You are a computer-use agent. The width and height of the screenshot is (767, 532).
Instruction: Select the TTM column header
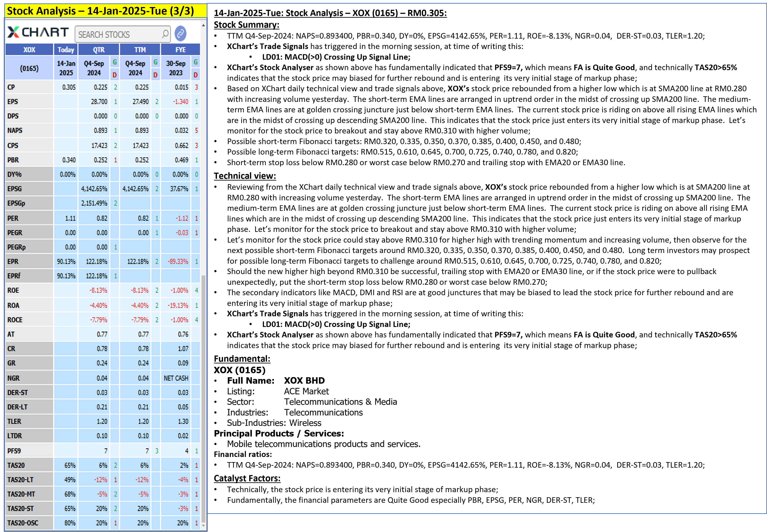coord(140,50)
